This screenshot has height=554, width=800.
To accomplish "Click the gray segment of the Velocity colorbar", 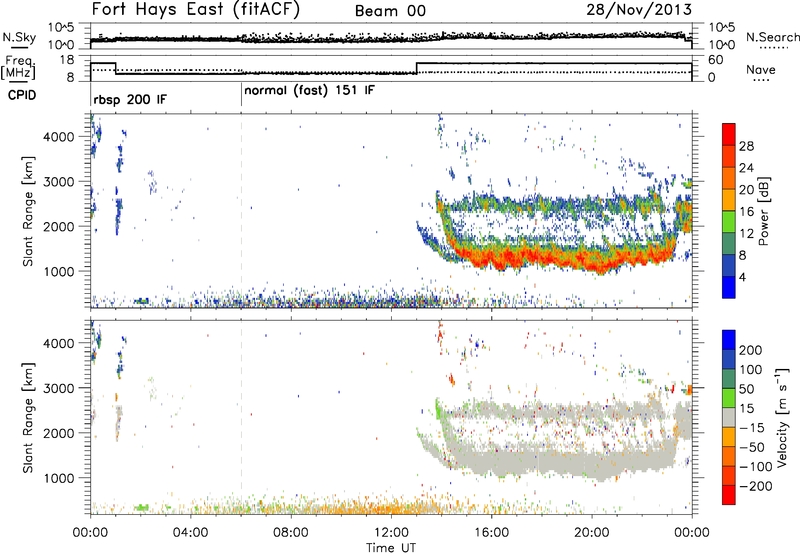I will coord(729,418).
